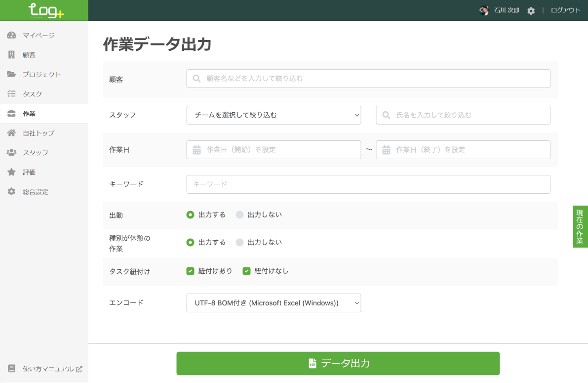
Task: Expand the エンコード UTF-8 dropdown
Action: (274, 303)
